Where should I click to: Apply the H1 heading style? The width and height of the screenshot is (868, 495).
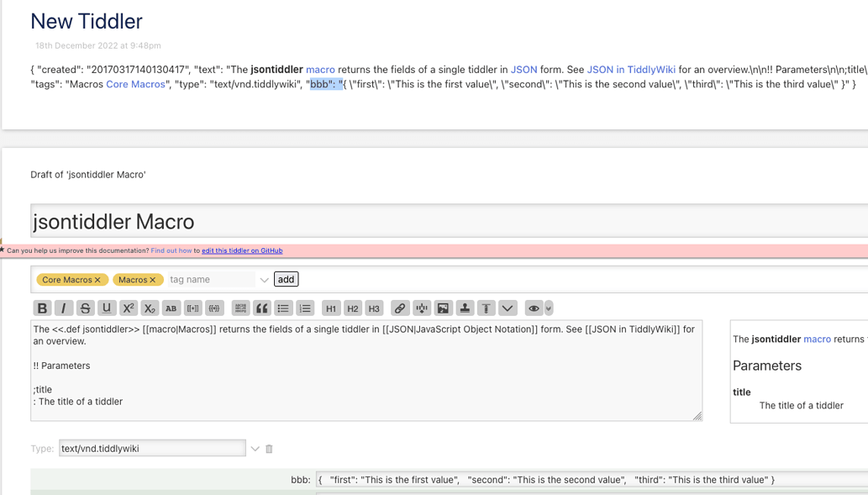pyautogui.click(x=330, y=308)
